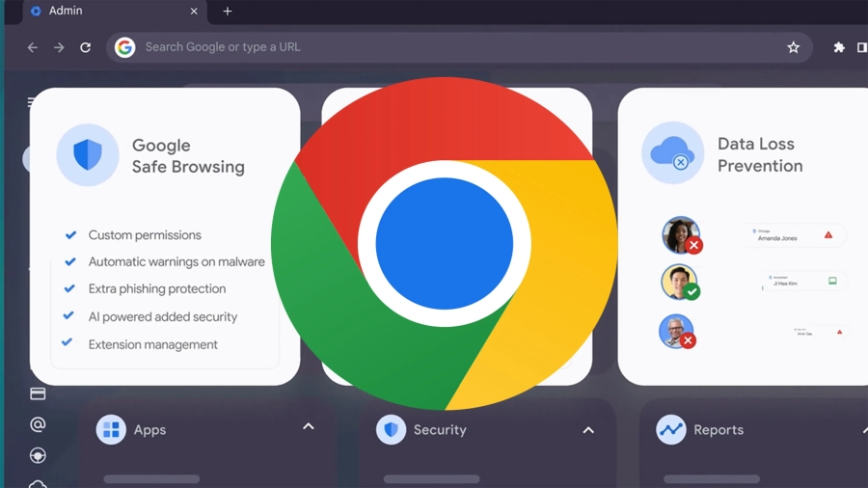Click the Ji Hee Kim name entry
Image resolution: width=868 pixels, height=488 pixels.
click(785, 284)
